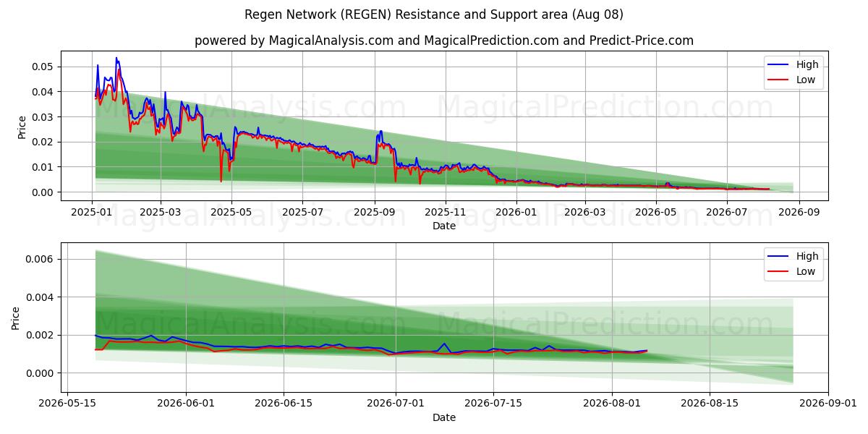Click the '2025-03' tick label on the top chart
Image resolution: width=868 pixels, height=434 pixels.
coord(160,212)
